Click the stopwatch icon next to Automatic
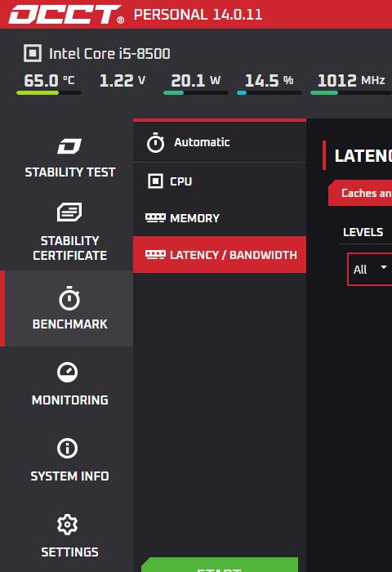This screenshot has height=572, width=392. [x=156, y=143]
